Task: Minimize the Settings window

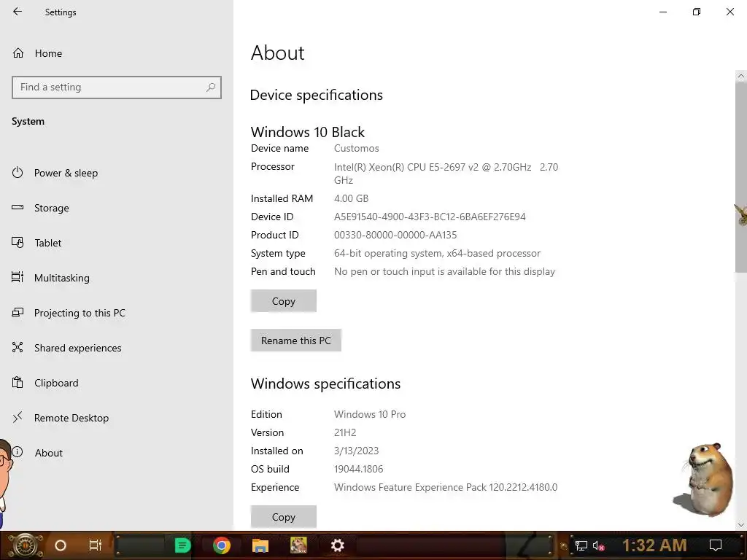Action: tap(662, 12)
